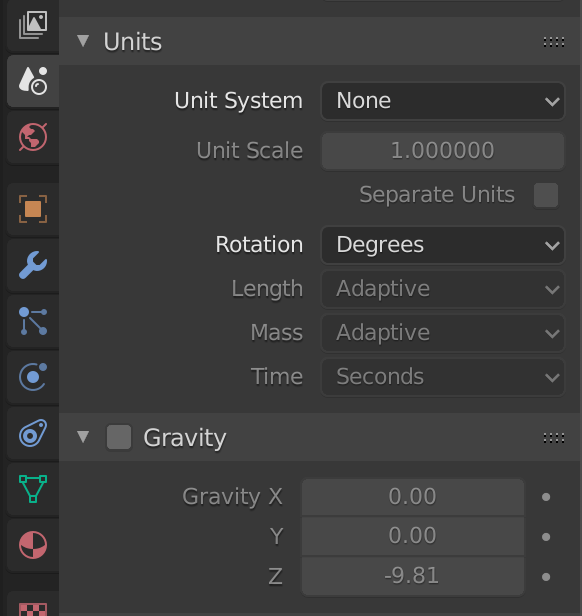Open the Time Seconds dropdown
The image size is (582, 616).
[x=443, y=377]
